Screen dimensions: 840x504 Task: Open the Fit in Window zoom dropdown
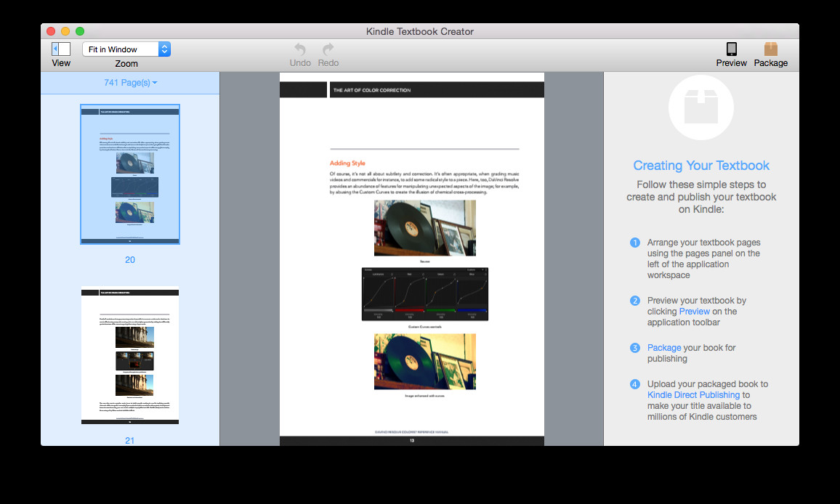pos(126,49)
